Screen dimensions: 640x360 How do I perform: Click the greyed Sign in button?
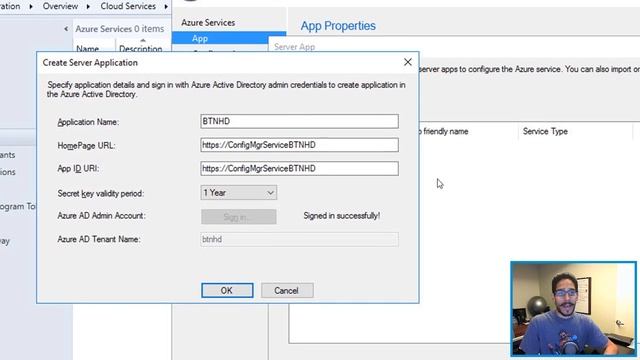click(x=239, y=217)
